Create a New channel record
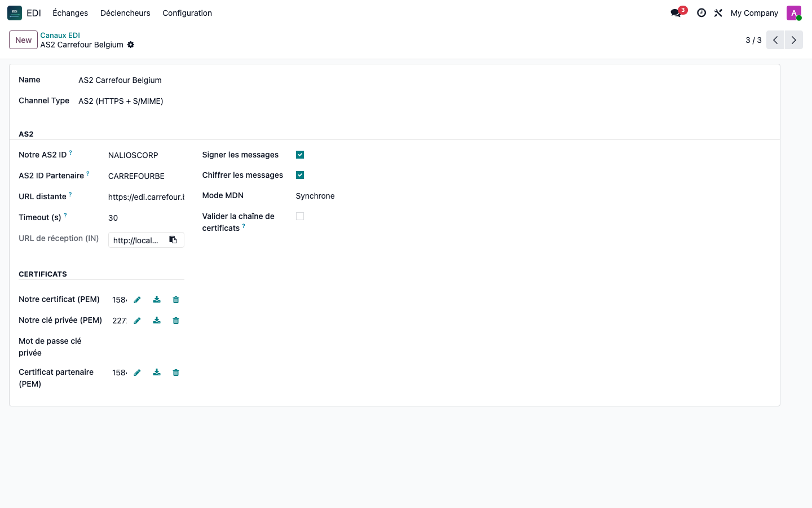Viewport: 812px width, 508px height. (x=23, y=40)
